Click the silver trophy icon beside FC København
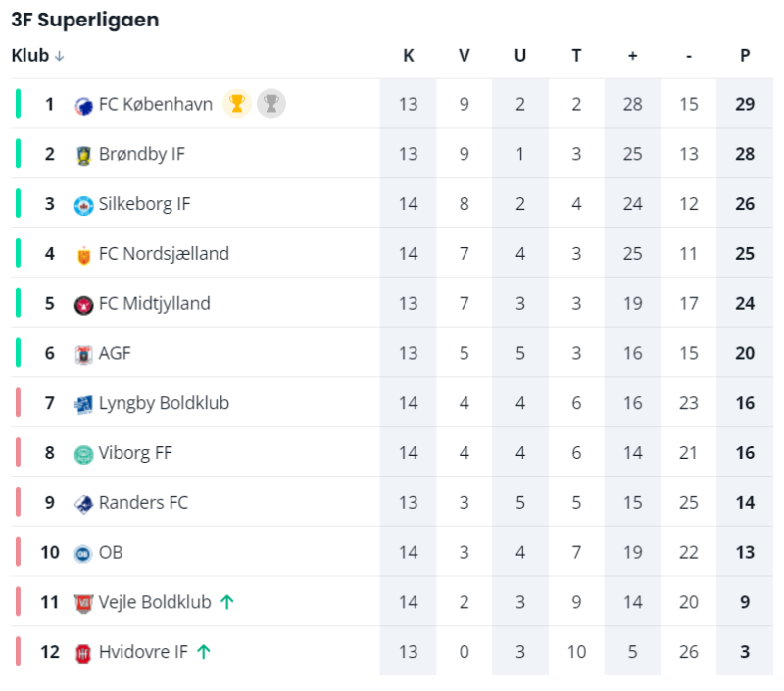Viewport: 784px width, 691px height. click(x=271, y=103)
